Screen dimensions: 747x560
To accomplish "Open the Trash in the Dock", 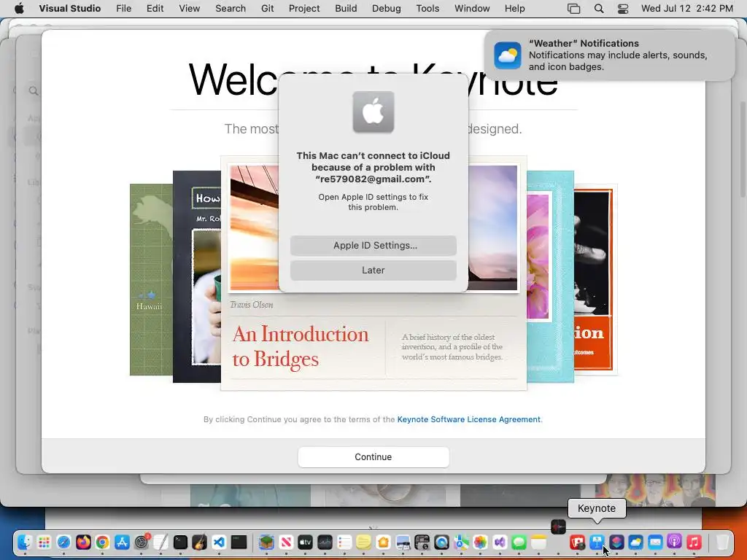I will click(x=723, y=542).
